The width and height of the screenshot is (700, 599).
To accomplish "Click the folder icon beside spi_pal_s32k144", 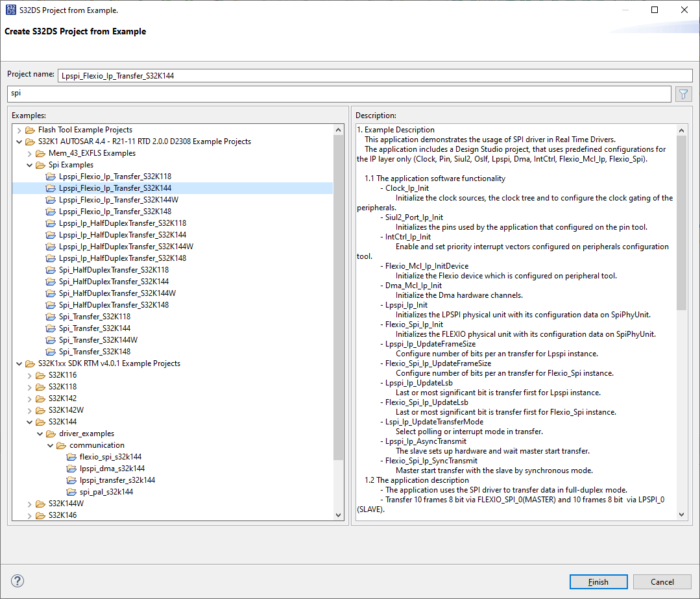I will click(x=71, y=491).
